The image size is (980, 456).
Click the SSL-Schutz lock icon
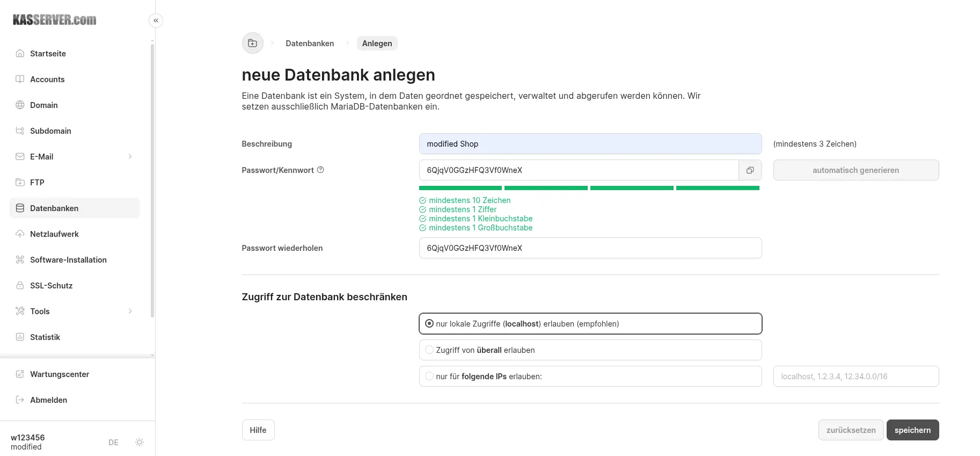(20, 286)
